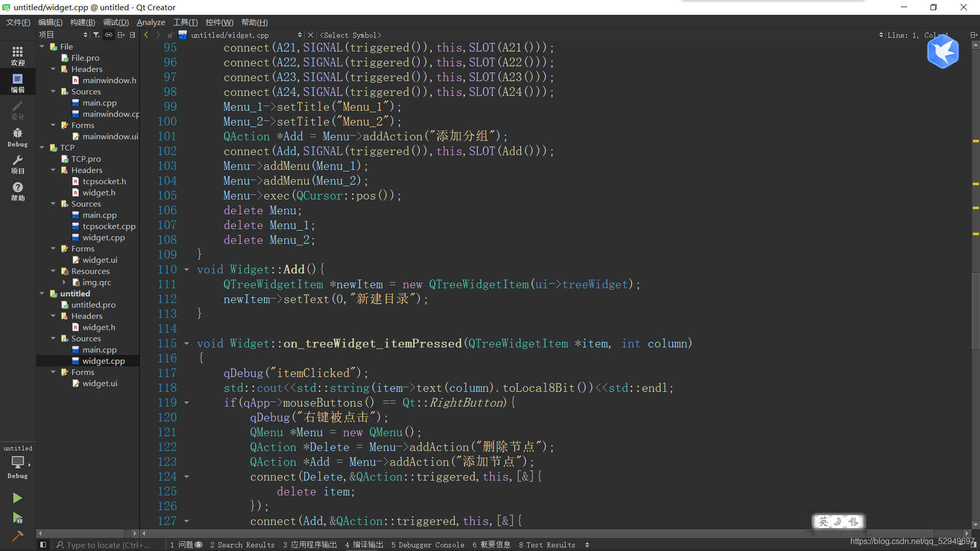Open the filter icon in the project panel

[96, 35]
